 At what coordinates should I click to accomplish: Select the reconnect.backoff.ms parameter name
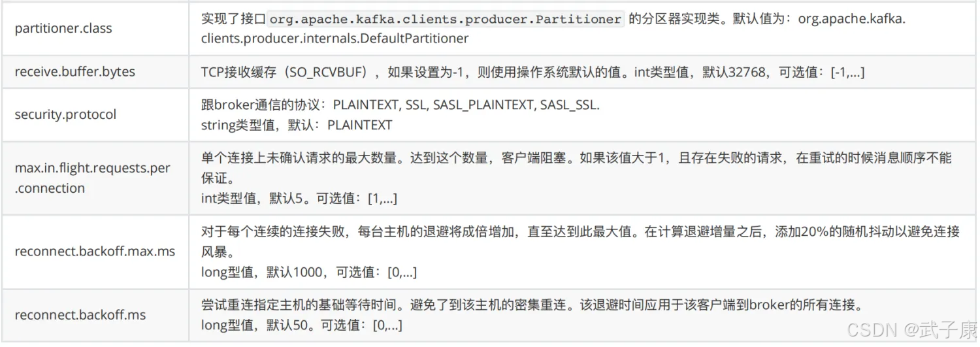coord(80,315)
